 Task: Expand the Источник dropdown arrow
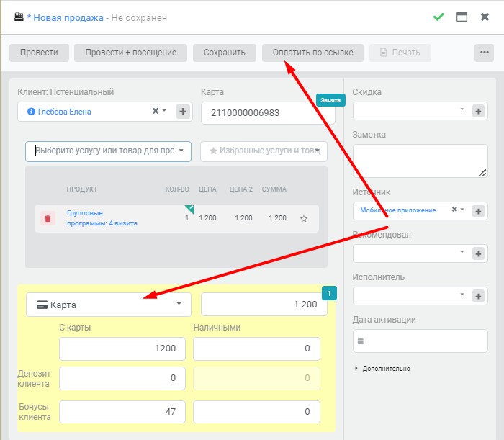(462, 210)
